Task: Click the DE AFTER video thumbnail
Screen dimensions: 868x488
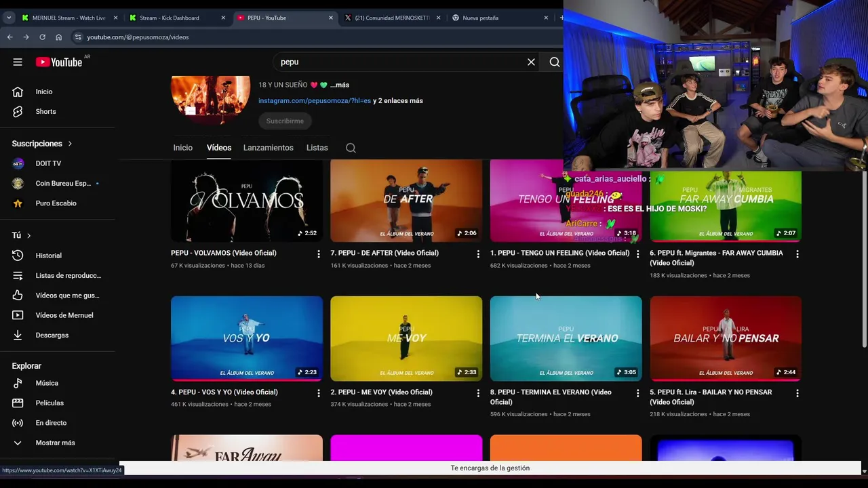Action: coord(406,199)
